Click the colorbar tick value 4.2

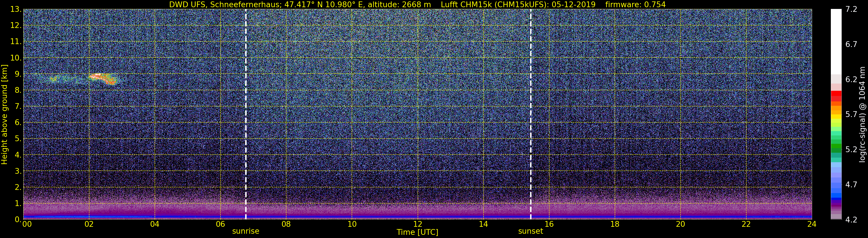pos(851,220)
